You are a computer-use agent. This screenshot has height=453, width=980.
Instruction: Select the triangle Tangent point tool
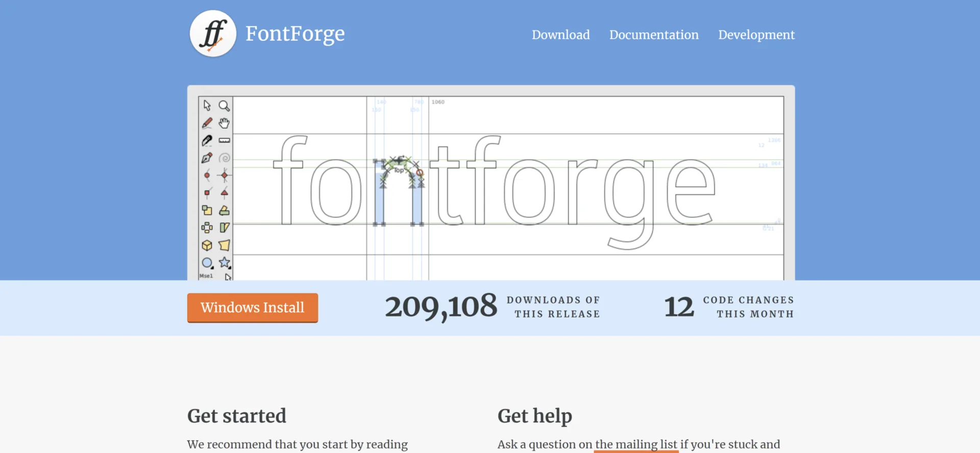tap(224, 193)
